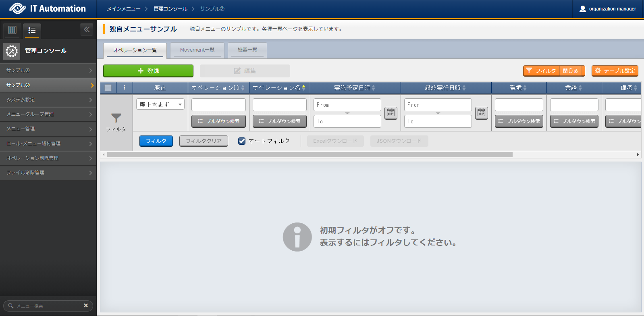The width and height of the screenshot is (644, 316).
Task: Click the three-dot row menu header icon
Action: pyautogui.click(x=124, y=87)
